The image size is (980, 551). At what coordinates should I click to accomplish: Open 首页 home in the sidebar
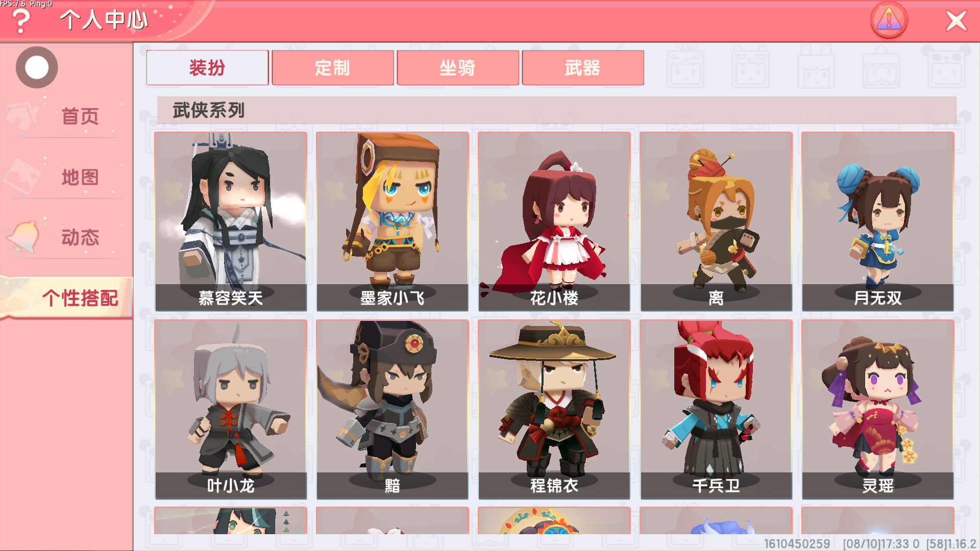click(x=66, y=116)
